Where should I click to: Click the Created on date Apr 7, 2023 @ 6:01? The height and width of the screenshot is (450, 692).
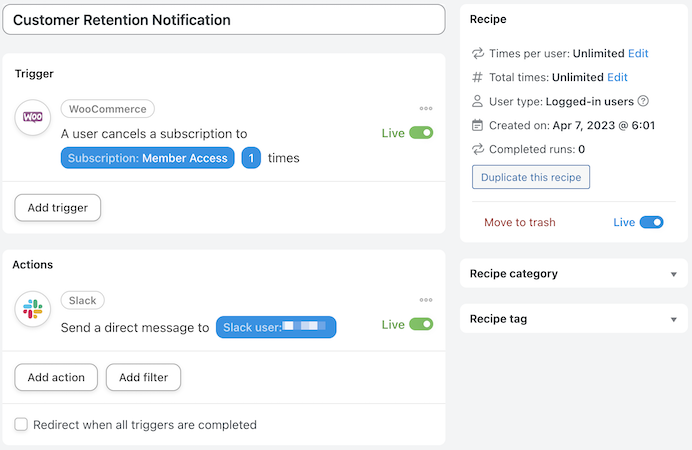tap(604, 125)
